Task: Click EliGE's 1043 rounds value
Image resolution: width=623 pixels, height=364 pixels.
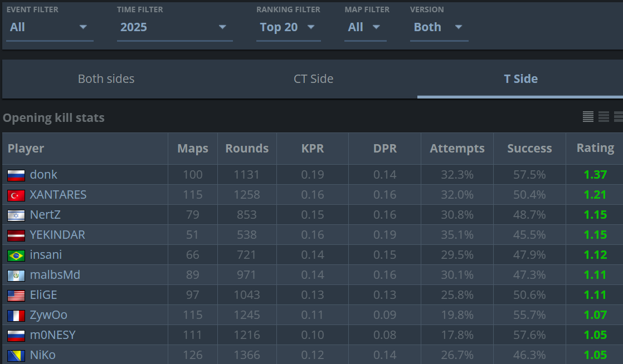Action: tap(247, 295)
